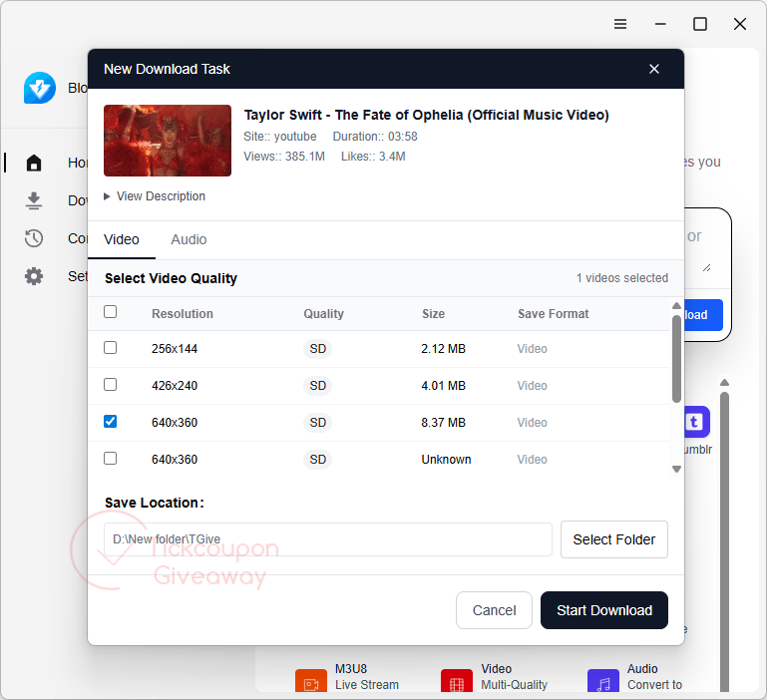Click the 8.37 MB size value
Screen dimensions: 767x700
(443, 423)
